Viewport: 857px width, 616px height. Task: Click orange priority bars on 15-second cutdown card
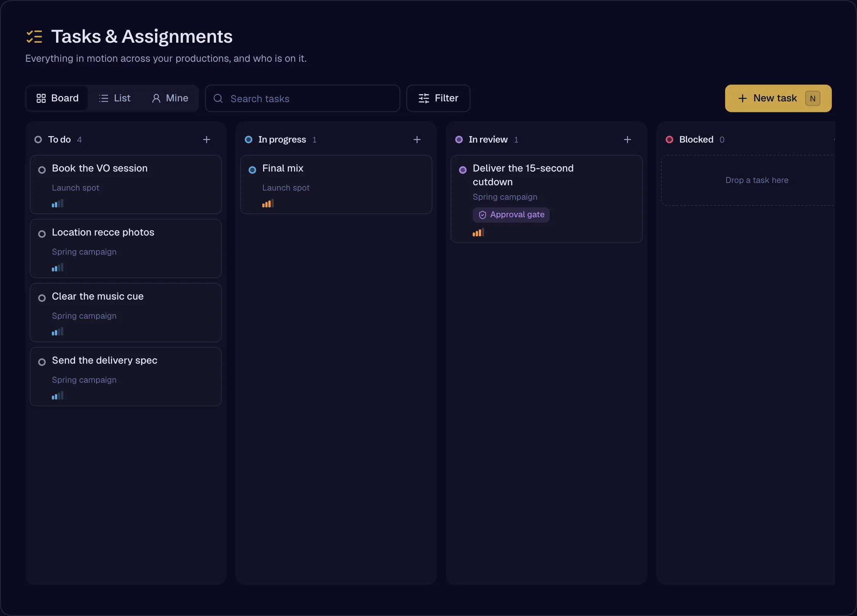point(478,233)
